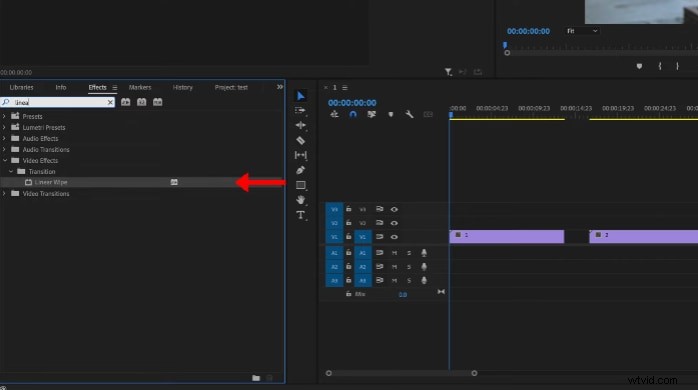Choose the Ripple Edit tool

[x=301, y=126]
